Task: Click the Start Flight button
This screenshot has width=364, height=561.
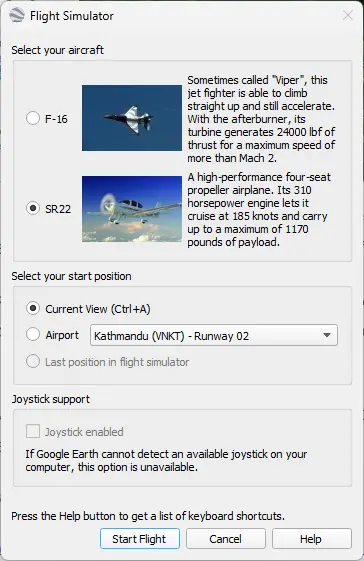Action: [140, 538]
